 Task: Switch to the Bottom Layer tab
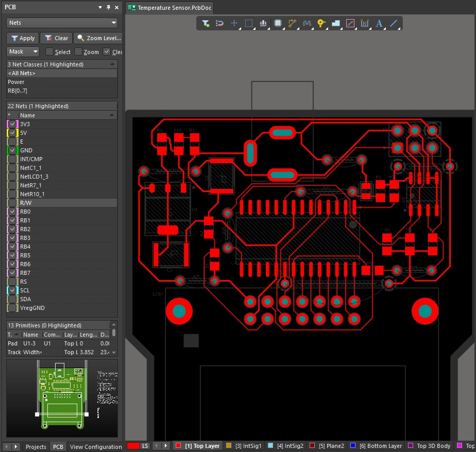(x=380, y=446)
